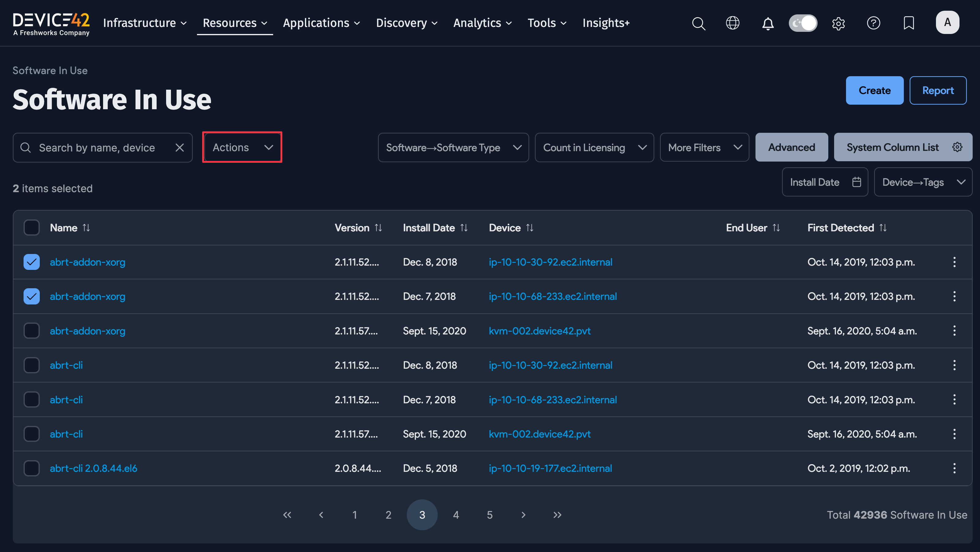The image size is (980, 552).
Task: Go to page 4 in pagination
Action: [x=456, y=515]
